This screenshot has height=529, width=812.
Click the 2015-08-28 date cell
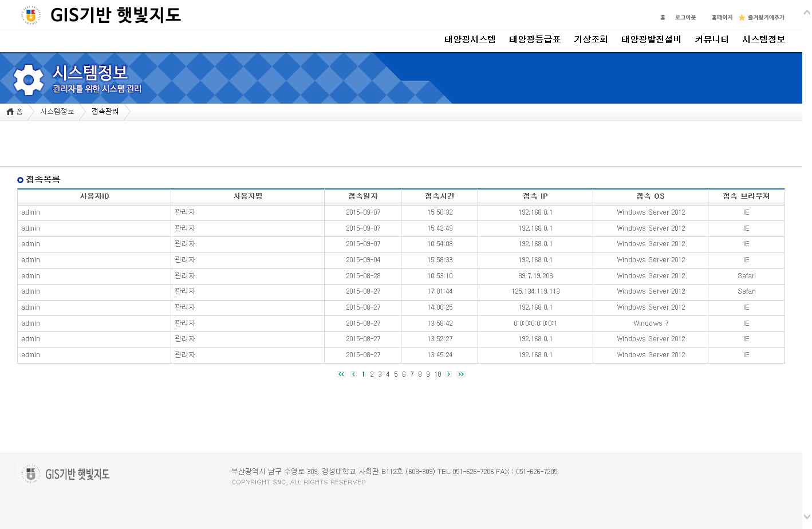pos(363,276)
